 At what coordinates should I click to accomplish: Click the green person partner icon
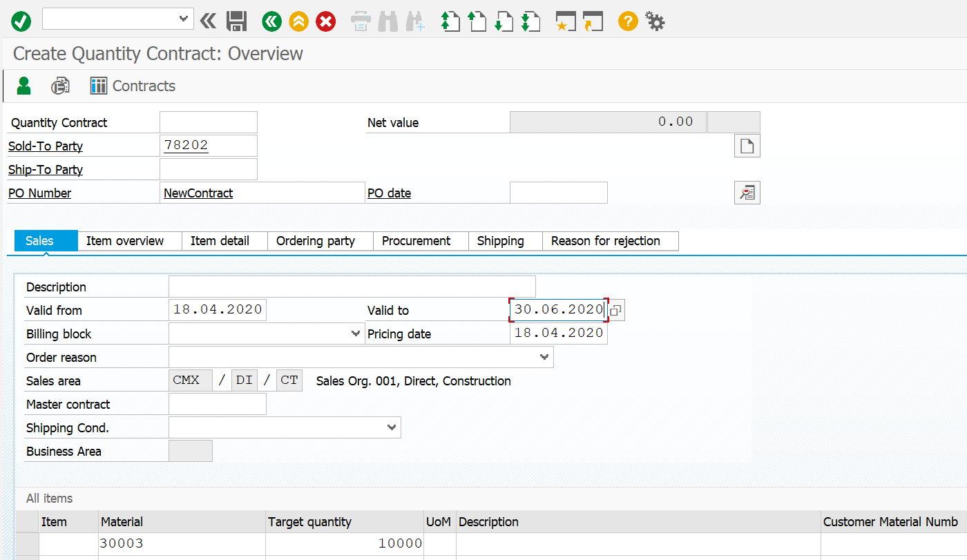click(x=24, y=86)
